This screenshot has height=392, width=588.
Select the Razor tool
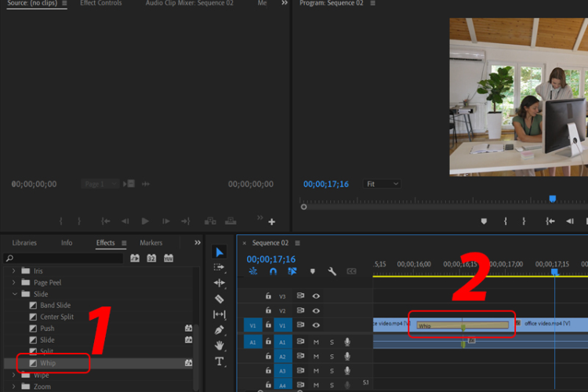click(220, 299)
